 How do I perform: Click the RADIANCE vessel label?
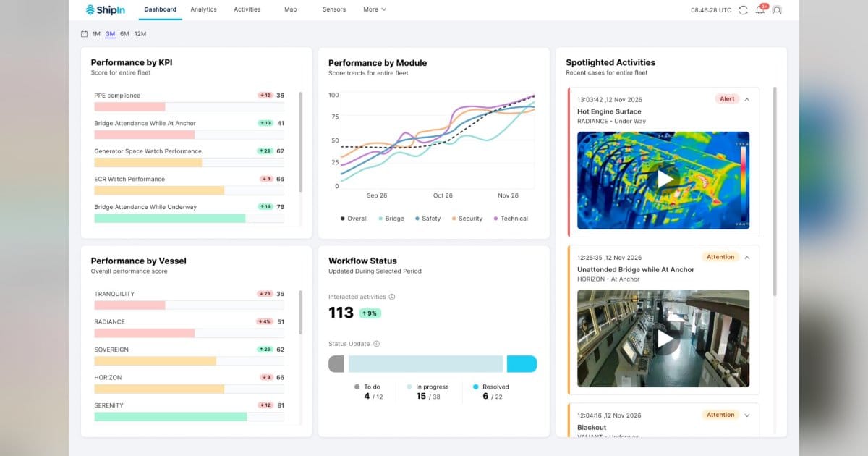pos(109,322)
